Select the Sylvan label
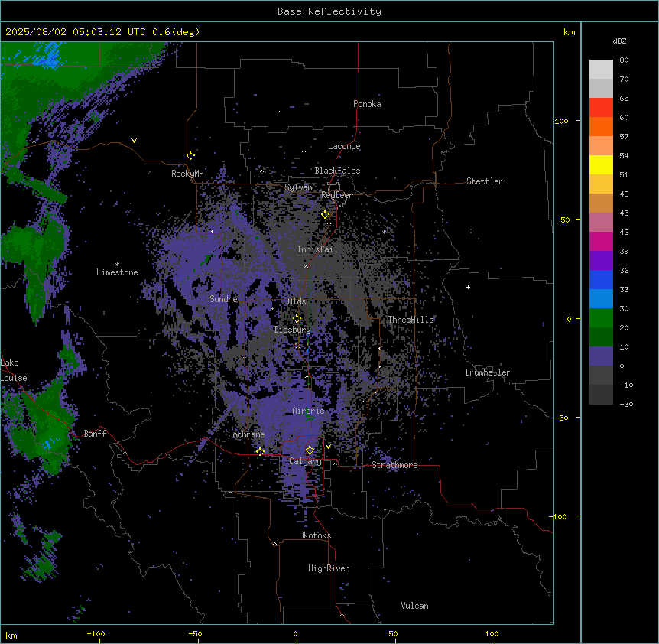The height and width of the screenshot is (644, 659). [298, 187]
